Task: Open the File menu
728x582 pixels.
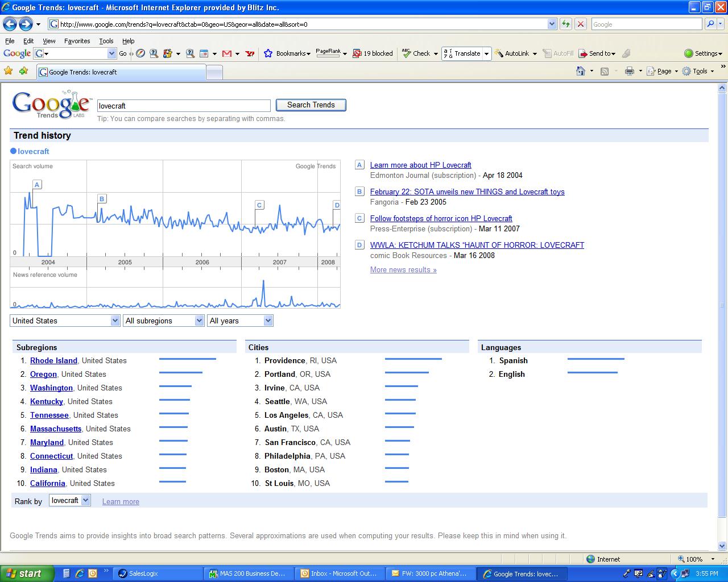Action: point(10,41)
